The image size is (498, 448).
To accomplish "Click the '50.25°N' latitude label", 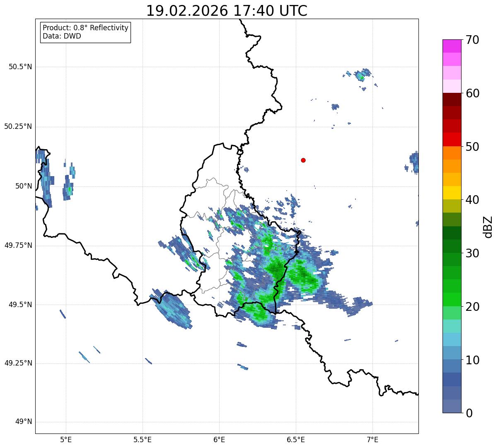I will (x=18, y=126).
